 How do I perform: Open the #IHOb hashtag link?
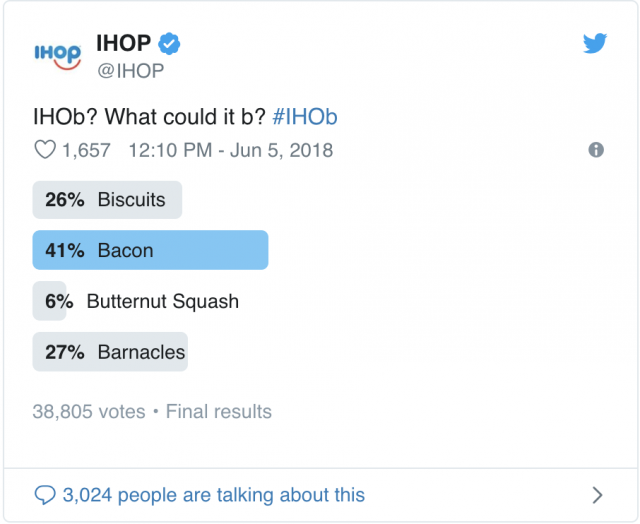click(x=304, y=117)
